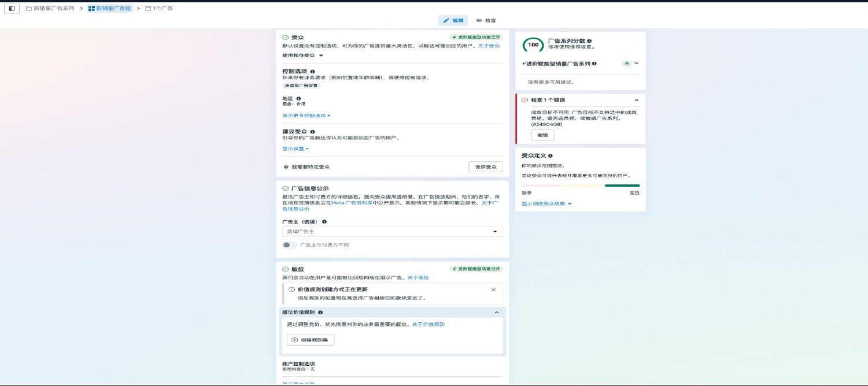
Task: Dismiss the 价值规则创建方式正在更新 notice
Action: (x=493, y=289)
